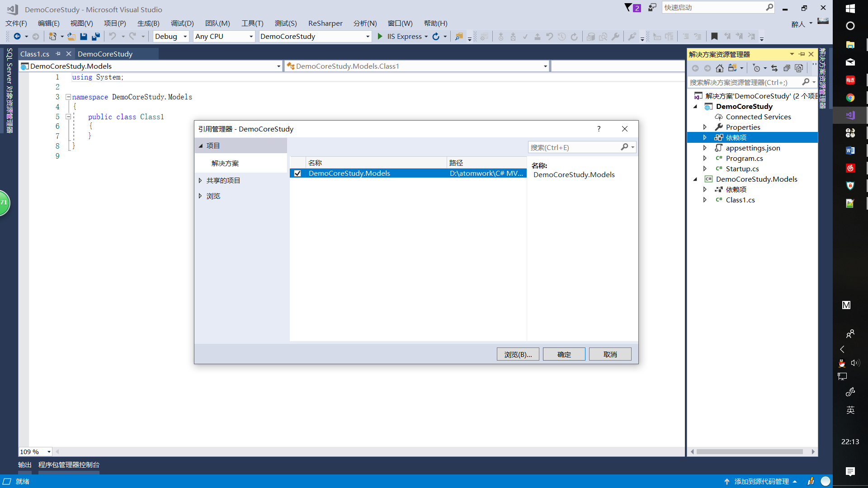868x488 pixels.
Task: Uncheck the DemoCoreStudy.Models reference checkbox
Action: pyautogui.click(x=297, y=174)
